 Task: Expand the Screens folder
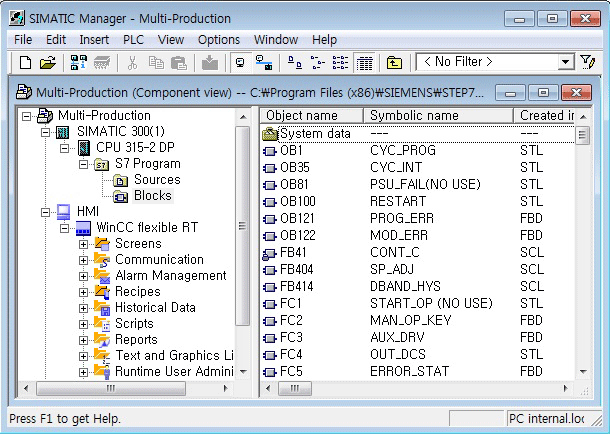pyautogui.click(x=83, y=244)
